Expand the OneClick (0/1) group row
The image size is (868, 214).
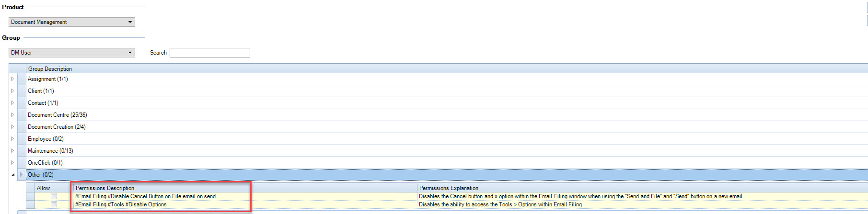pyautogui.click(x=12, y=163)
